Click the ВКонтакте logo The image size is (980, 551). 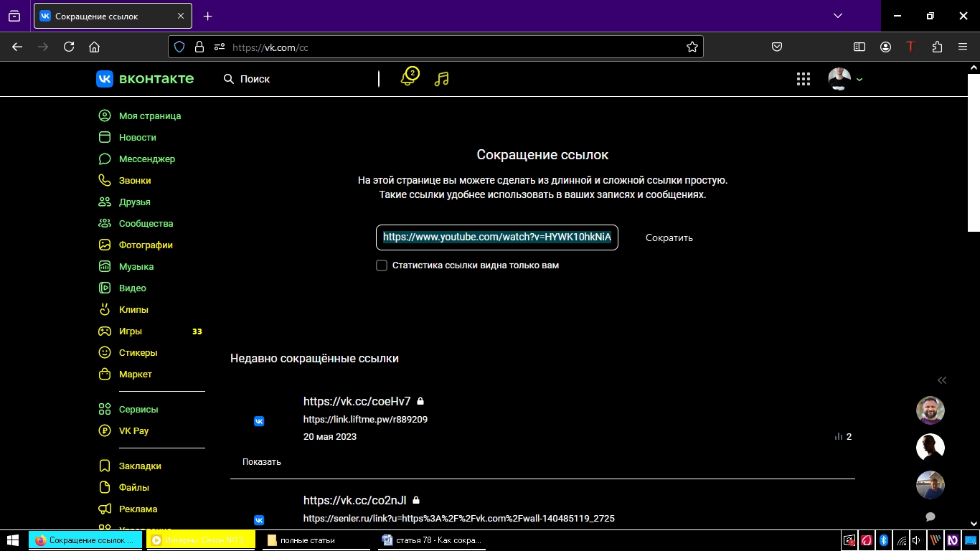(x=145, y=79)
